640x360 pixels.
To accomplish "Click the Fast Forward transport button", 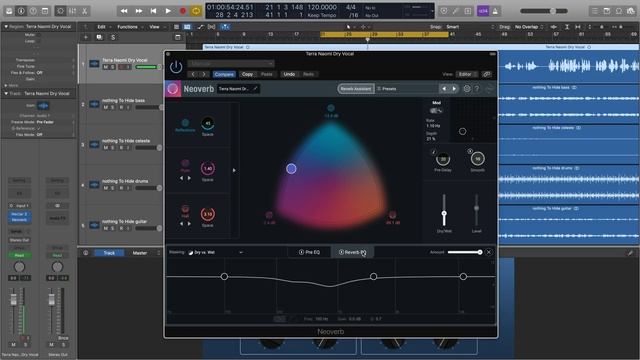I will tap(139, 11).
